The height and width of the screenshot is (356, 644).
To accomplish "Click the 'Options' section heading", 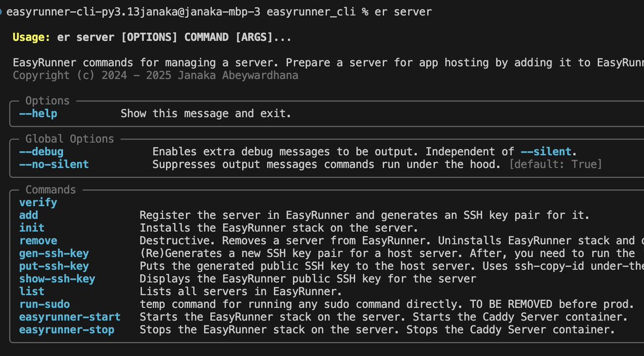I will pyautogui.click(x=47, y=100).
